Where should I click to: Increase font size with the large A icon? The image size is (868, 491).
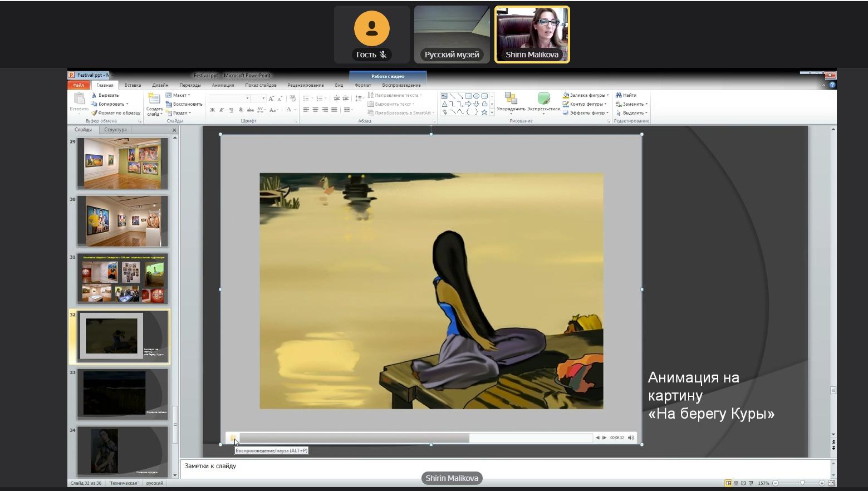point(272,99)
